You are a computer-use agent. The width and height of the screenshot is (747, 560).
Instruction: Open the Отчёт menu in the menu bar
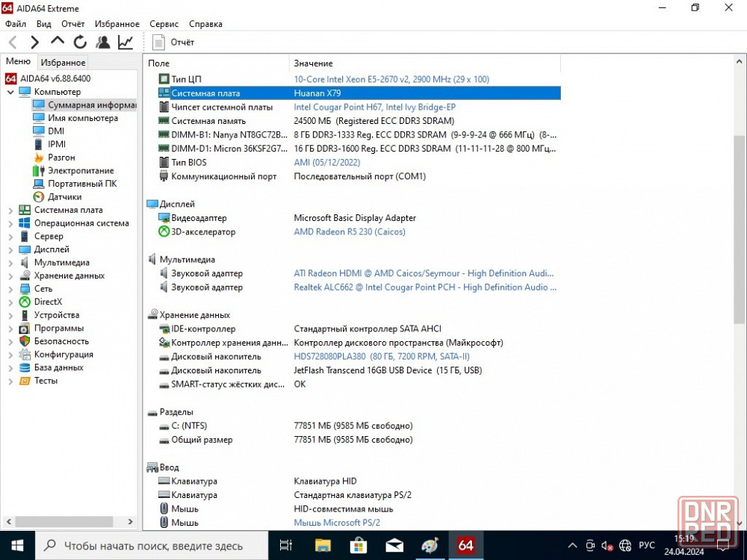coord(73,24)
